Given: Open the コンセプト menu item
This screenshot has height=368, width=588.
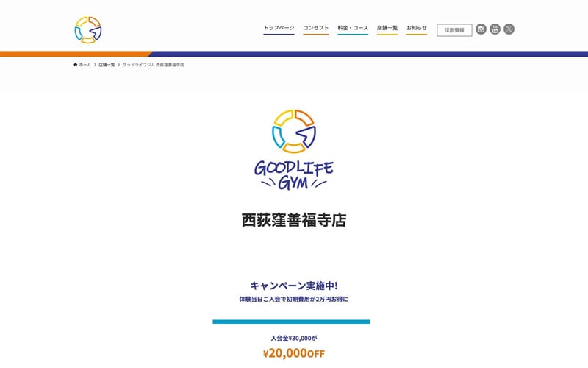Looking at the screenshot, I should 316,28.
